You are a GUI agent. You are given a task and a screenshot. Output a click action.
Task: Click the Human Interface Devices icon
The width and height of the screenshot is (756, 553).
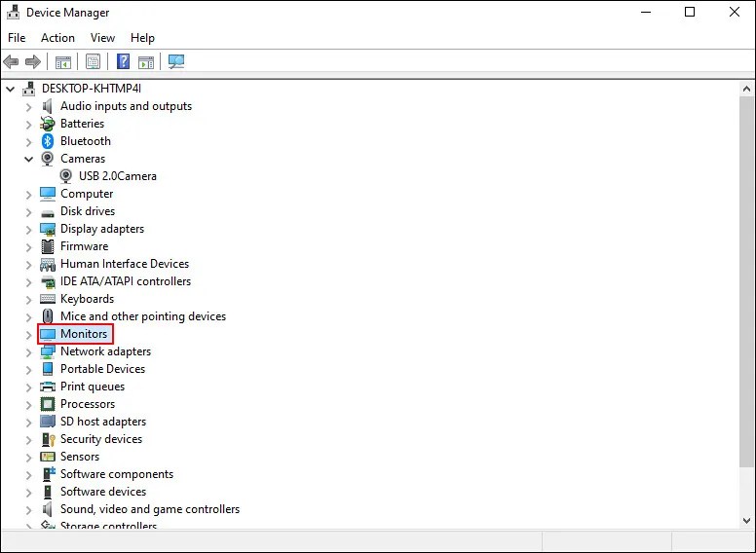click(47, 264)
